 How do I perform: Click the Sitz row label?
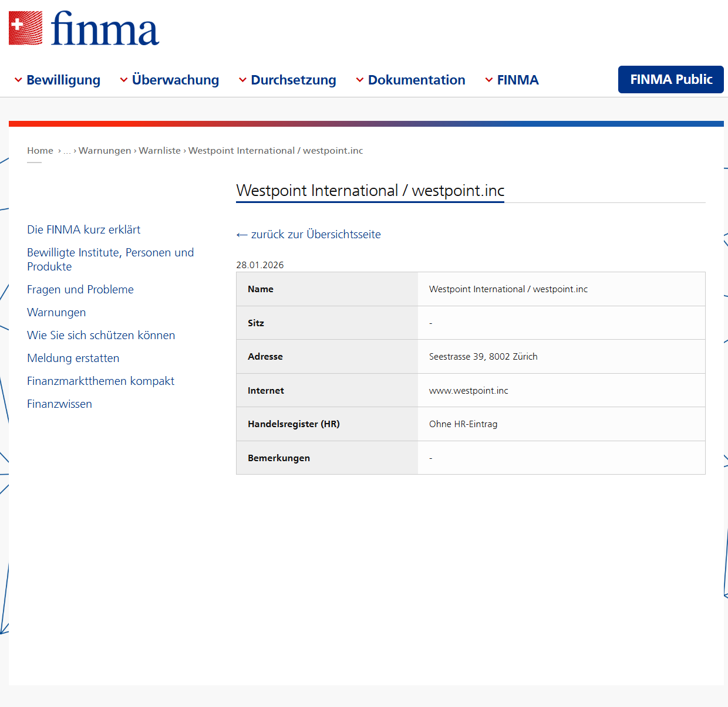click(x=256, y=323)
